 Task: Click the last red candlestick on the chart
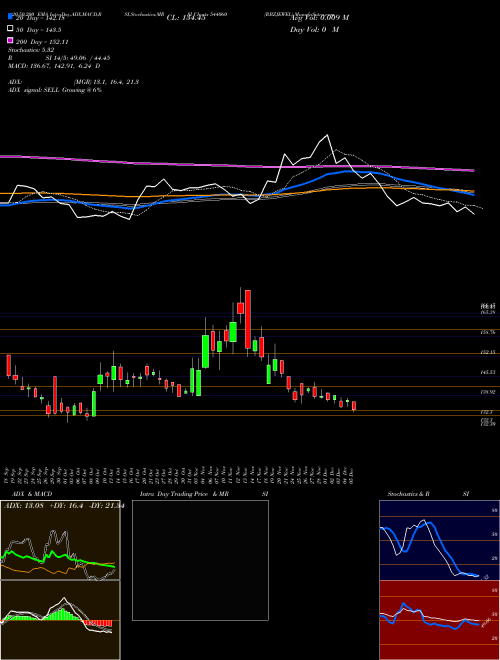(354, 406)
